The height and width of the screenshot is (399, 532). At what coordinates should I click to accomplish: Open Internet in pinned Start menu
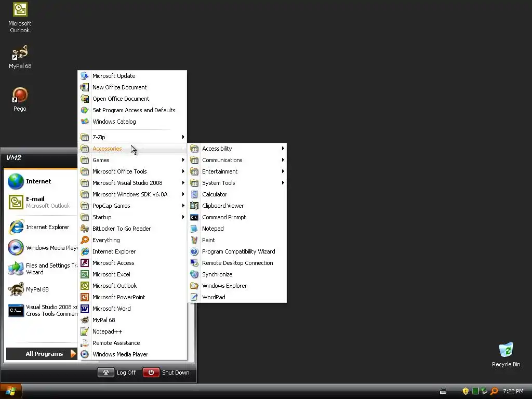(41, 181)
